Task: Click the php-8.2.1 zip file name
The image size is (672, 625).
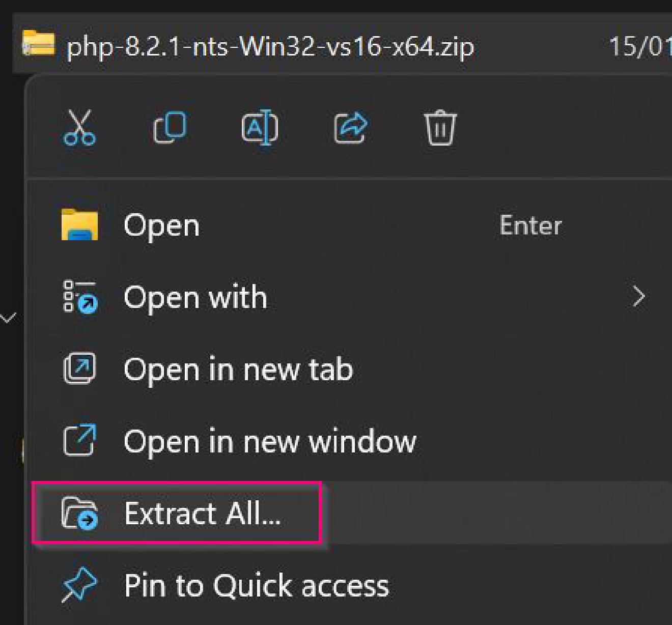Action: tap(271, 48)
